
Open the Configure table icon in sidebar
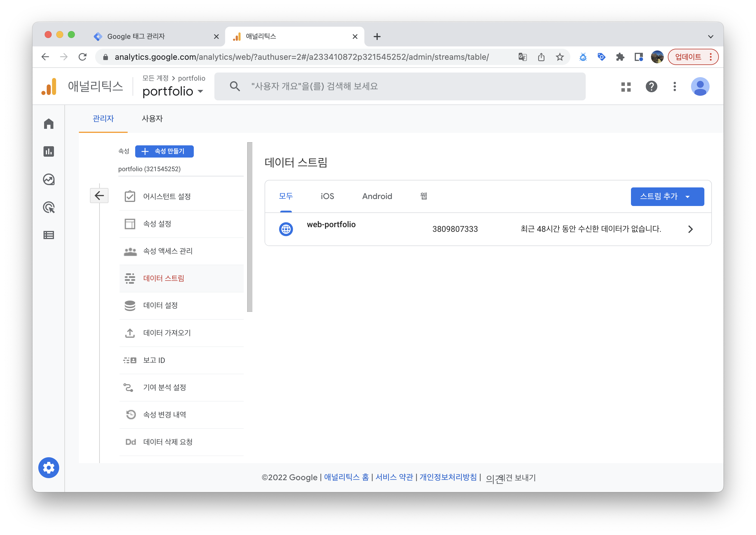click(49, 235)
